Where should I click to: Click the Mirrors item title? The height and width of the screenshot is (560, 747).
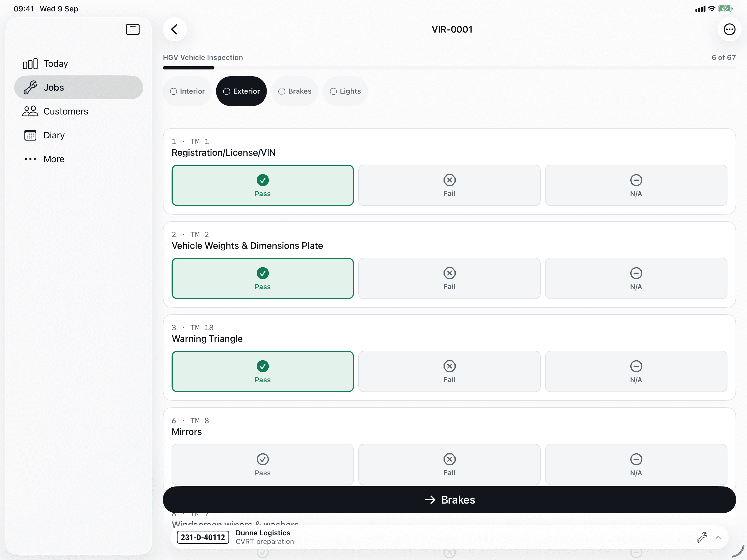[x=187, y=432]
